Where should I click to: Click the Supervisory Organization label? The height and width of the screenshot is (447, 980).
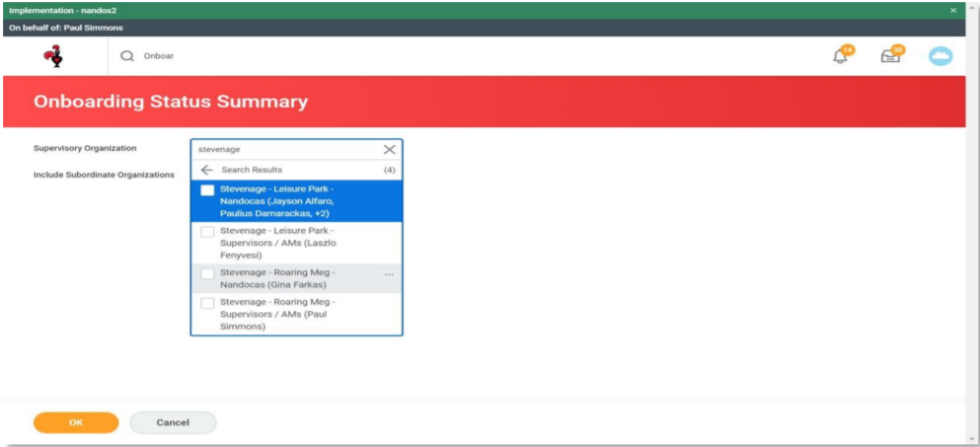click(x=84, y=149)
